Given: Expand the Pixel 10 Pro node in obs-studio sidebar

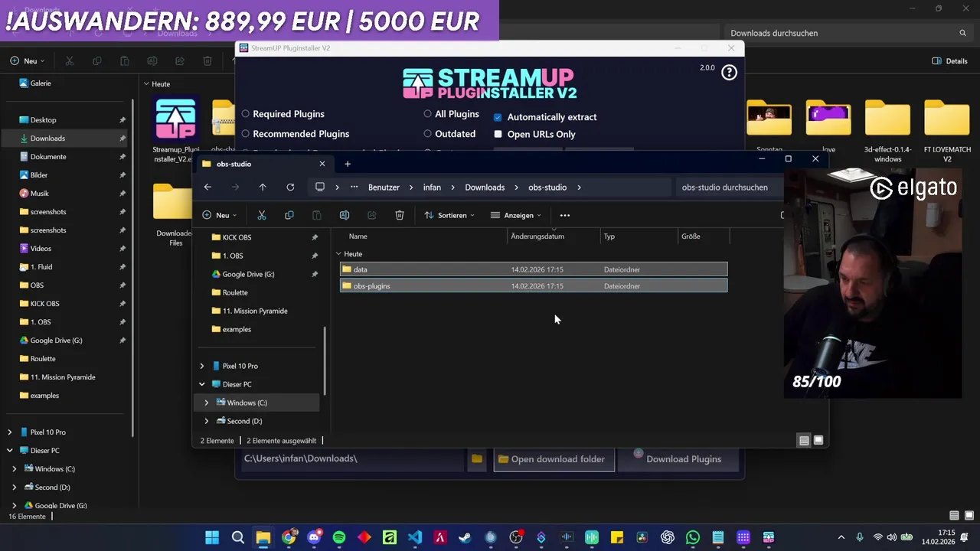Looking at the screenshot, I should (202, 366).
